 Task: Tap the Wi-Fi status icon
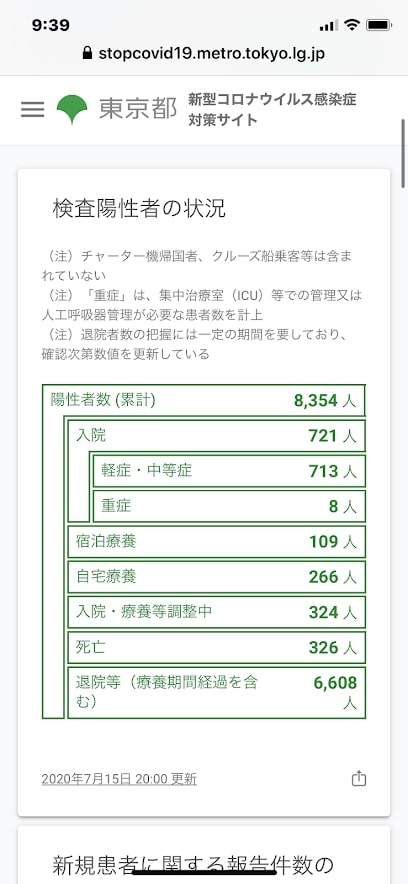(352, 25)
